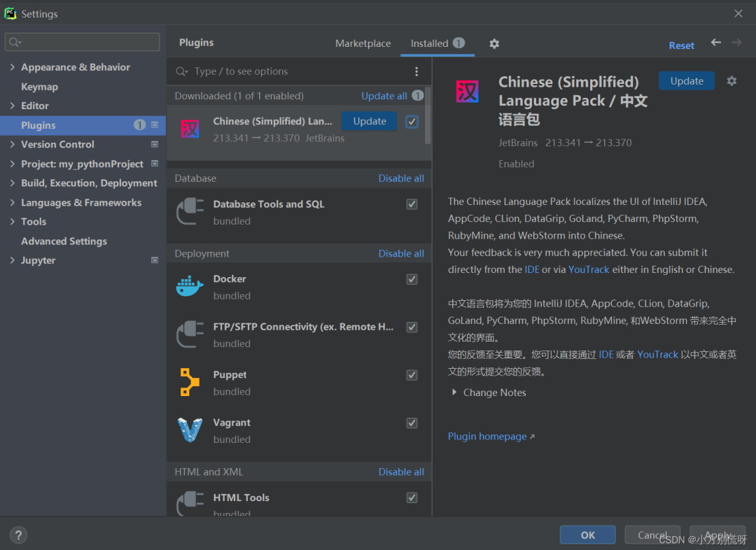The width and height of the screenshot is (756, 550).
Task: Toggle the FTP/SFTP Connectivity checkbox
Action: [412, 327]
